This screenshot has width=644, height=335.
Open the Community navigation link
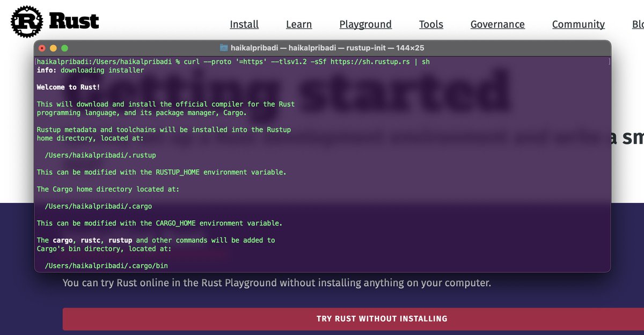(x=579, y=24)
